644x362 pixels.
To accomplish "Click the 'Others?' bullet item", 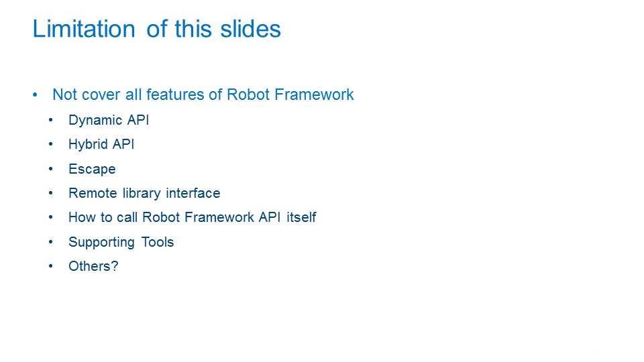I will coord(93,266).
